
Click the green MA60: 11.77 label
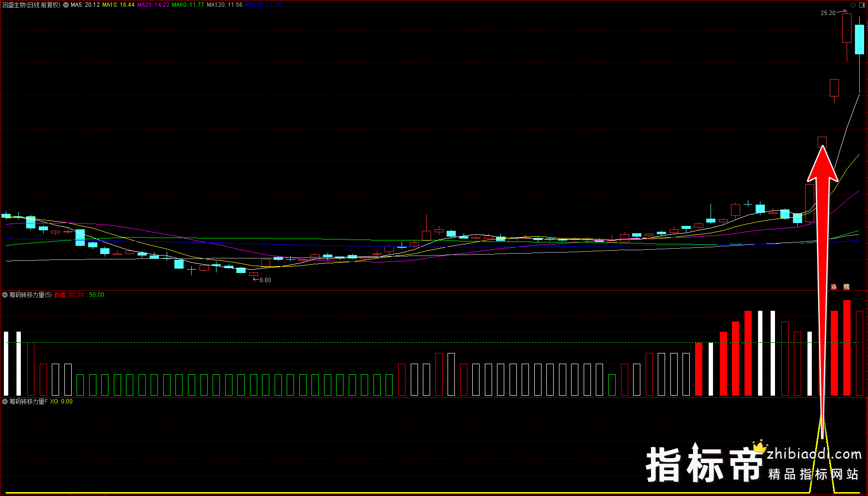point(188,5)
